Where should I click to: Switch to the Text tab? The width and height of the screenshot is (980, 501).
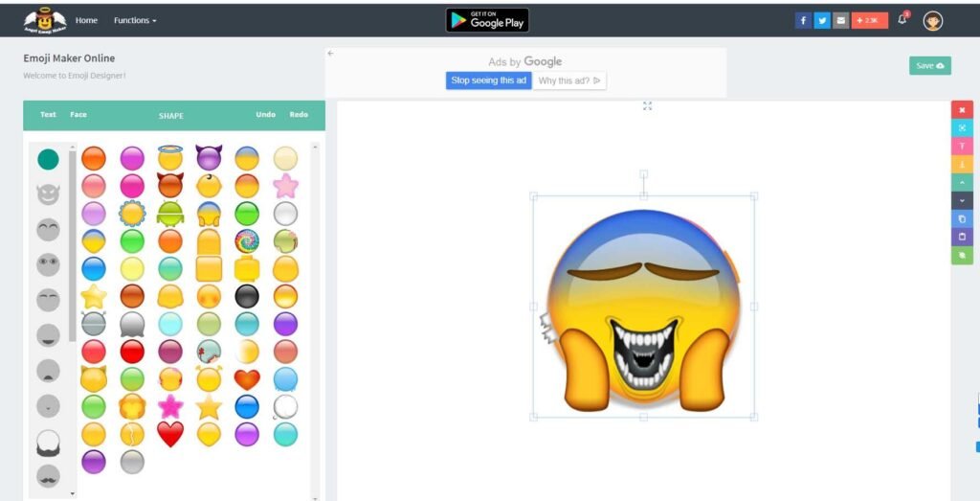[x=48, y=114]
